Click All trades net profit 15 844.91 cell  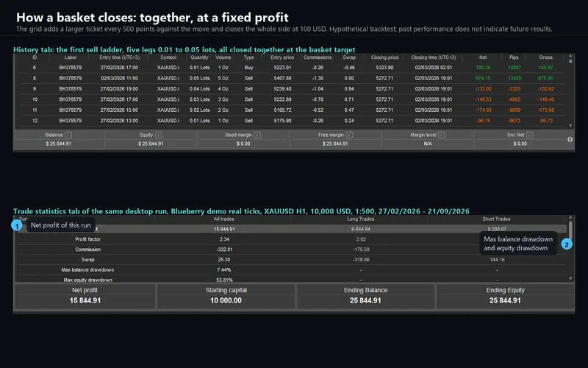point(224,229)
